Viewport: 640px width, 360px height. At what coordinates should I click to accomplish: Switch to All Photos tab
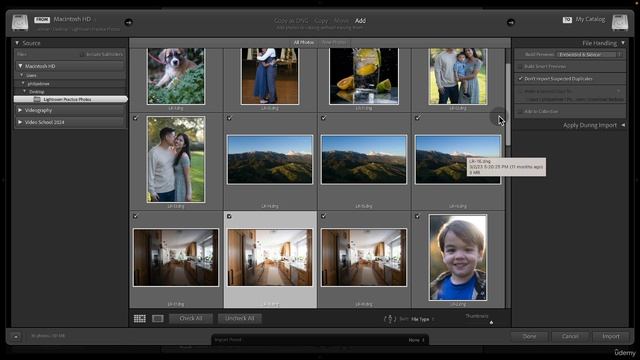click(304, 42)
